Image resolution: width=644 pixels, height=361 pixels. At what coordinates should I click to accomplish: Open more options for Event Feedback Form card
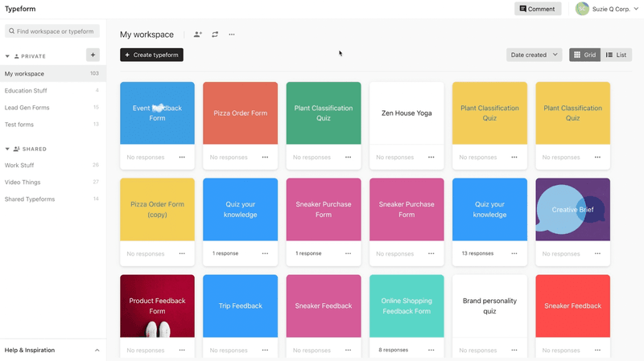182,157
